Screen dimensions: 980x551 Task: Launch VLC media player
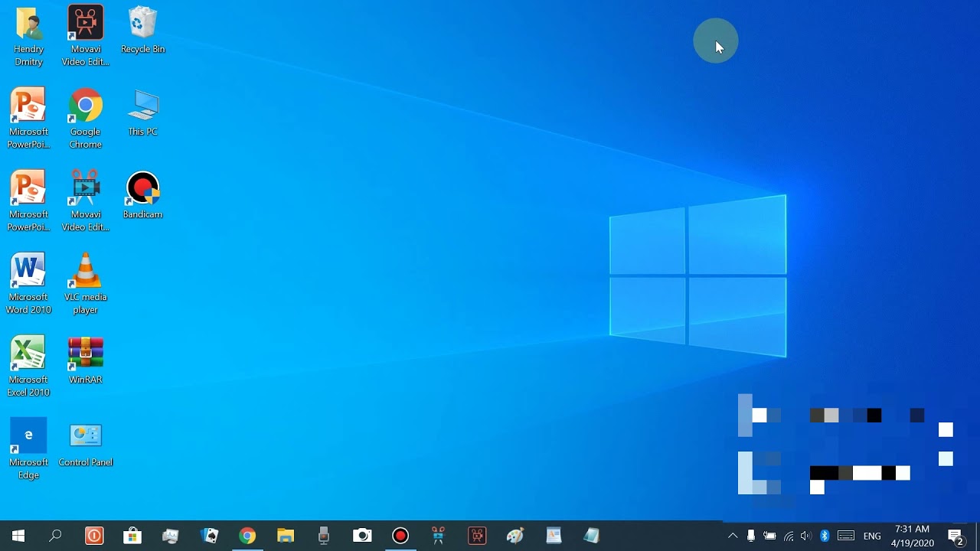click(x=85, y=269)
